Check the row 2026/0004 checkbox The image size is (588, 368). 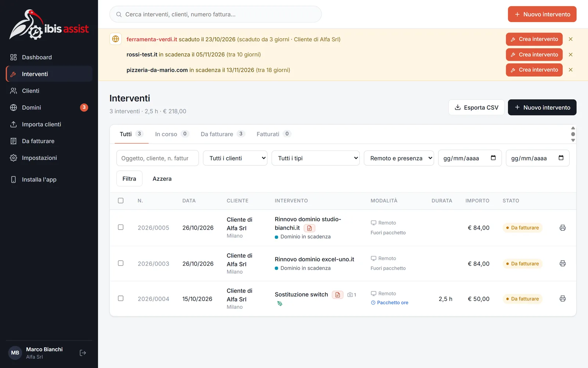(x=121, y=298)
